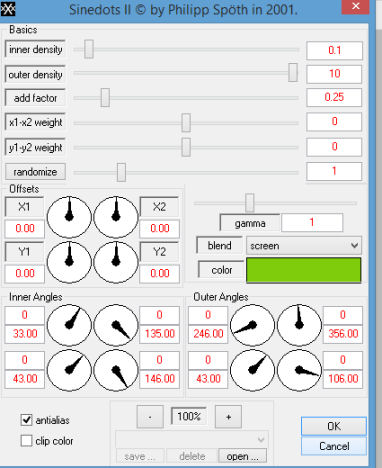Click the inner angle field 33.00
This screenshot has height=468, width=382.
[25, 334]
